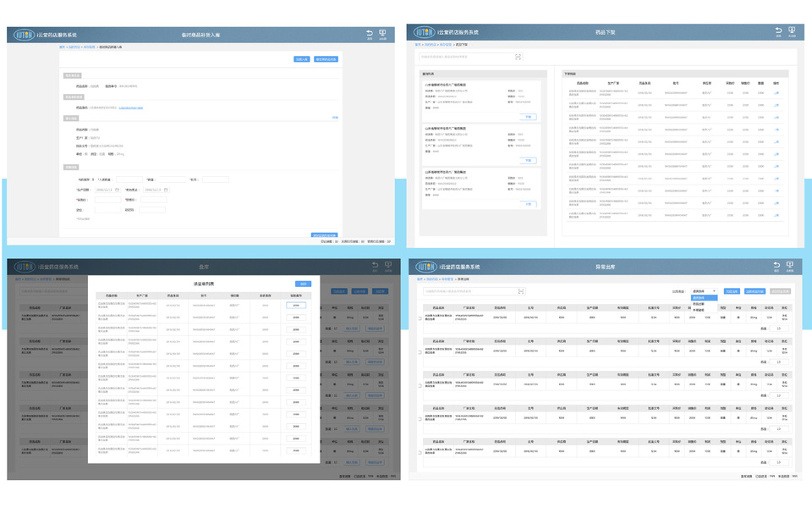Click action icon in sixth 药品下架 list row
The width and height of the screenshot is (812, 508).
[776, 154]
